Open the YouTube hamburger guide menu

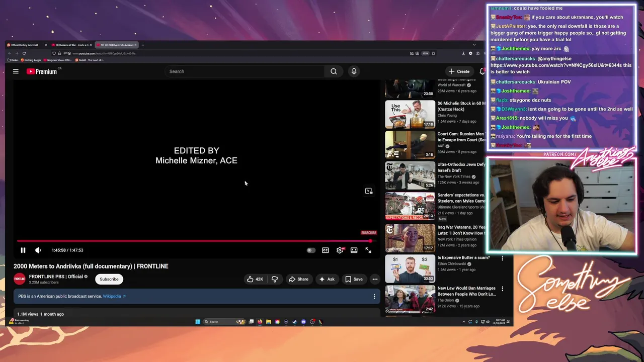click(x=16, y=71)
